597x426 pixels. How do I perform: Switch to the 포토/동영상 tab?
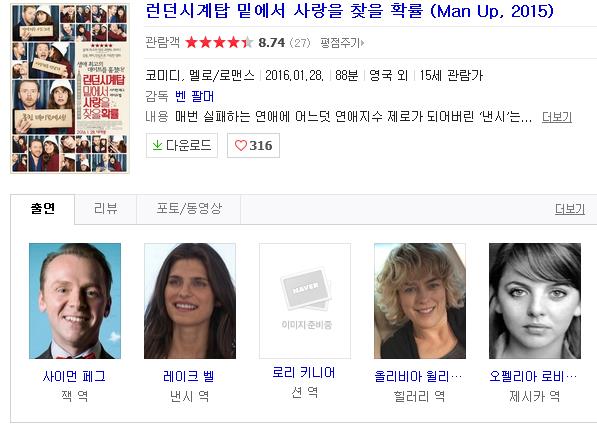click(x=189, y=209)
